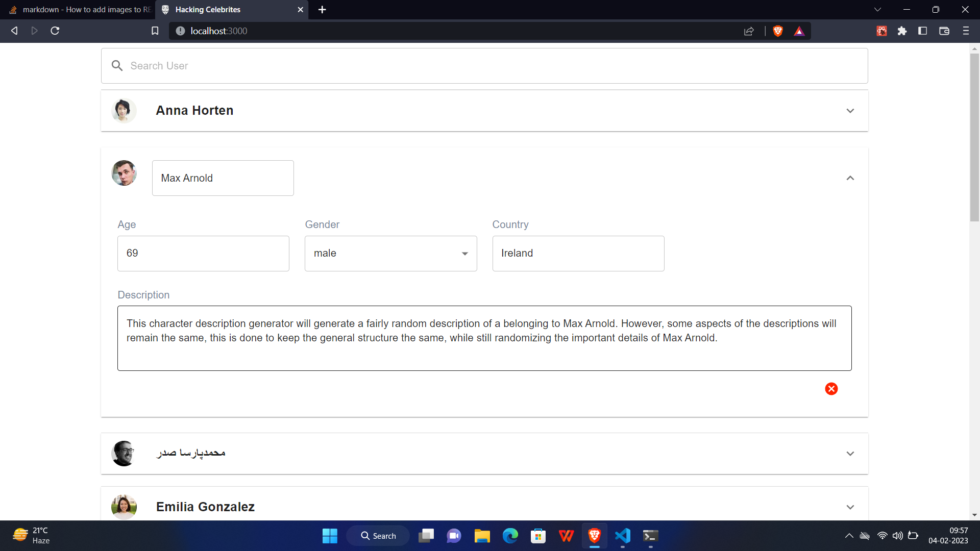980x551 pixels.
Task: Collapse the Max Arnold card chevron
Action: (x=850, y=178)
